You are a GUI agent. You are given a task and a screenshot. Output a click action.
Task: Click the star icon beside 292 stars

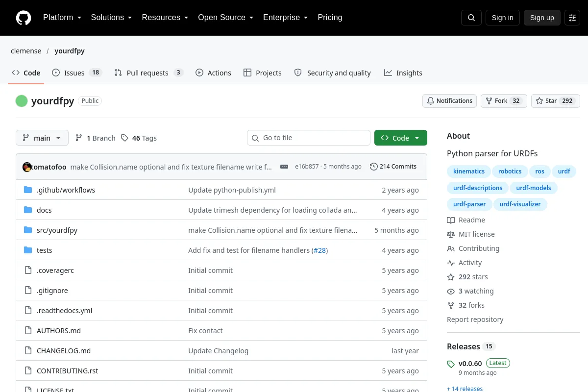451,277
